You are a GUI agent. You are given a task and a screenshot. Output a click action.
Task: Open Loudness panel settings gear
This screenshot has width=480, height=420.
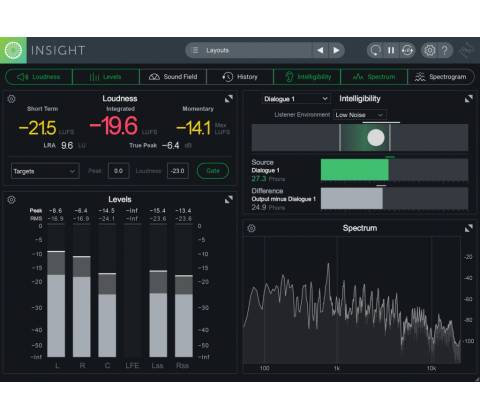11,99
